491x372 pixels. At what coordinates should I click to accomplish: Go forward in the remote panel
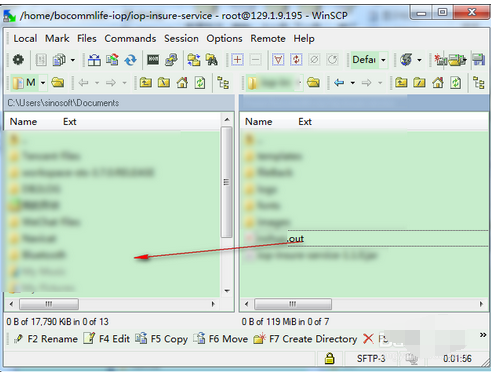[x=366, y=83]
